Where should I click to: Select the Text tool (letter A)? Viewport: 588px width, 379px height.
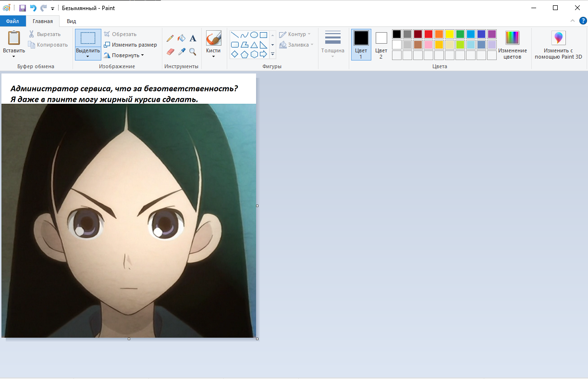pos(193,38)
